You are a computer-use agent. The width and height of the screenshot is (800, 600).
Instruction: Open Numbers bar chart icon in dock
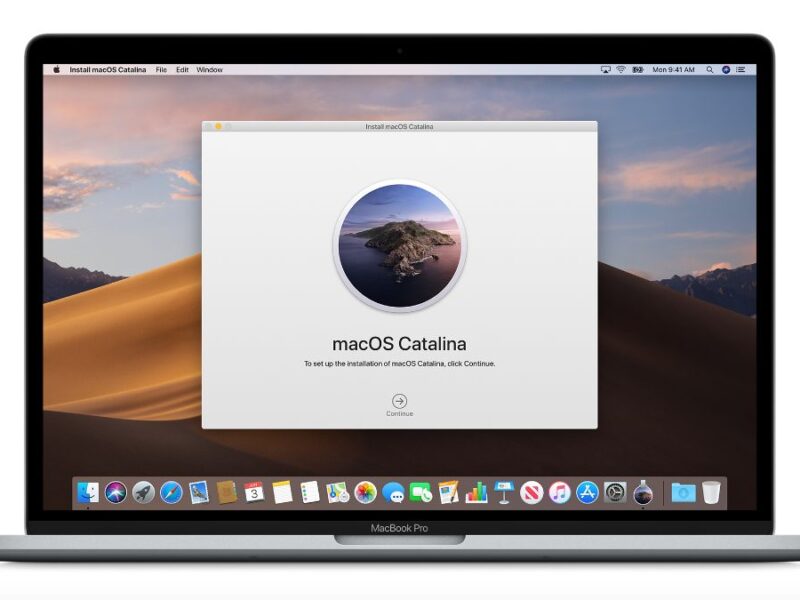tap(476, 493)
